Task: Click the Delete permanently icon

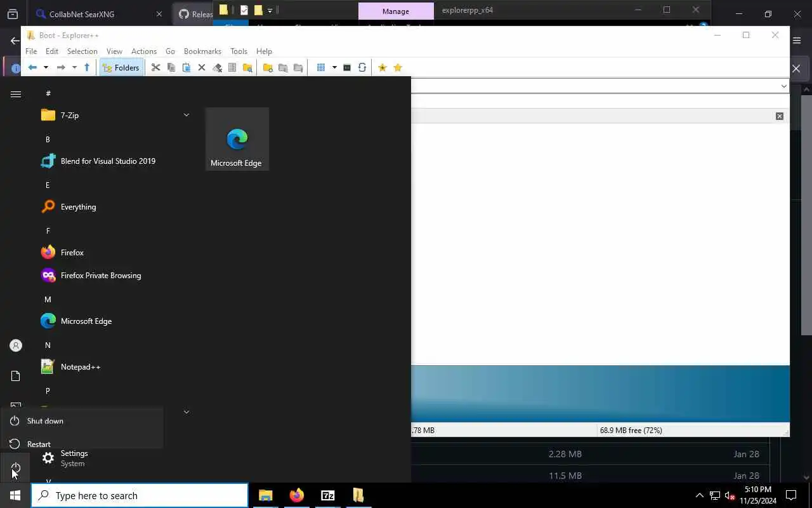Action: click(x=217, y=67)
